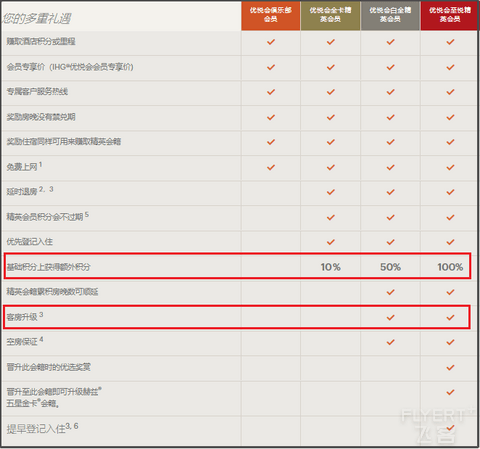Select the 延时退房 row label
The width and height of the screenshot is (480, 449).
(x=30, y=191)
